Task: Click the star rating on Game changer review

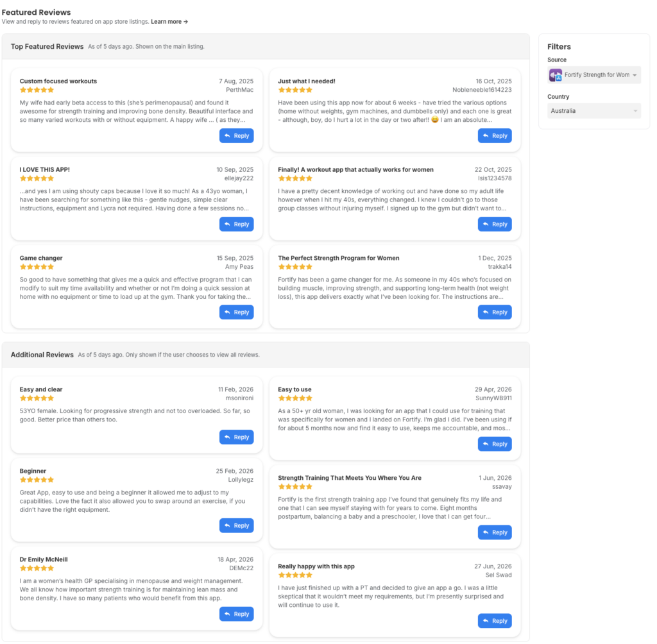Action: coord(37,267)
